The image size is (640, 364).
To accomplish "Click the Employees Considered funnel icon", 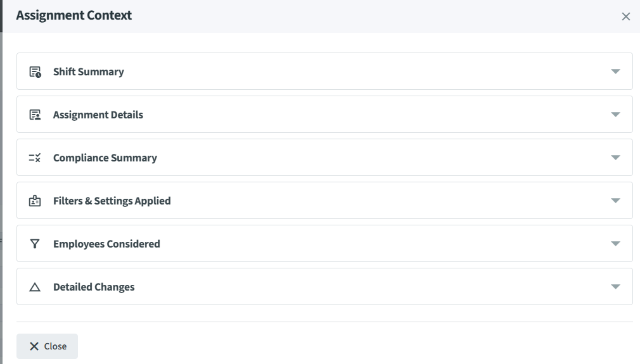I will tap(35, 244).
